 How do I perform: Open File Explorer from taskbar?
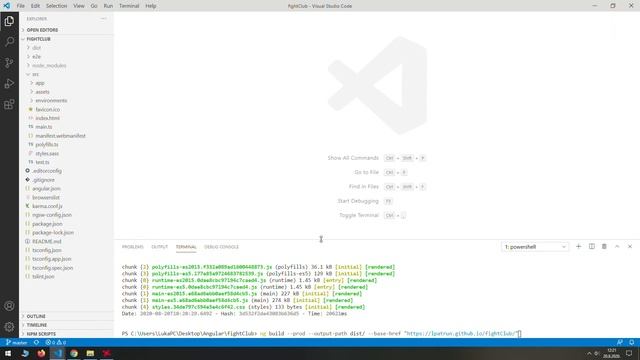(x=90, y=353)
